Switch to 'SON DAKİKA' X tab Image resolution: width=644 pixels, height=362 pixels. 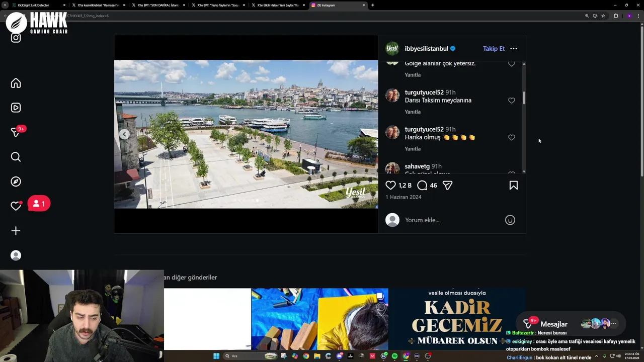pos(158,5)
